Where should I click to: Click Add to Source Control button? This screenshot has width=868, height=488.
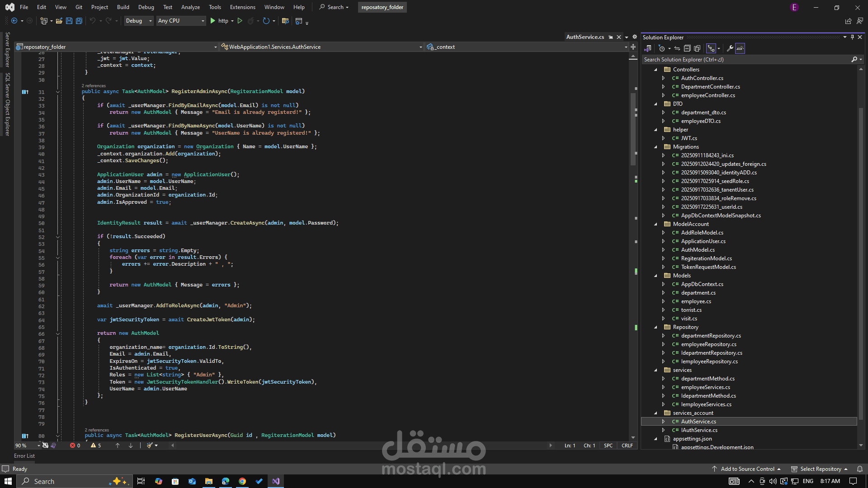[747, 469]
